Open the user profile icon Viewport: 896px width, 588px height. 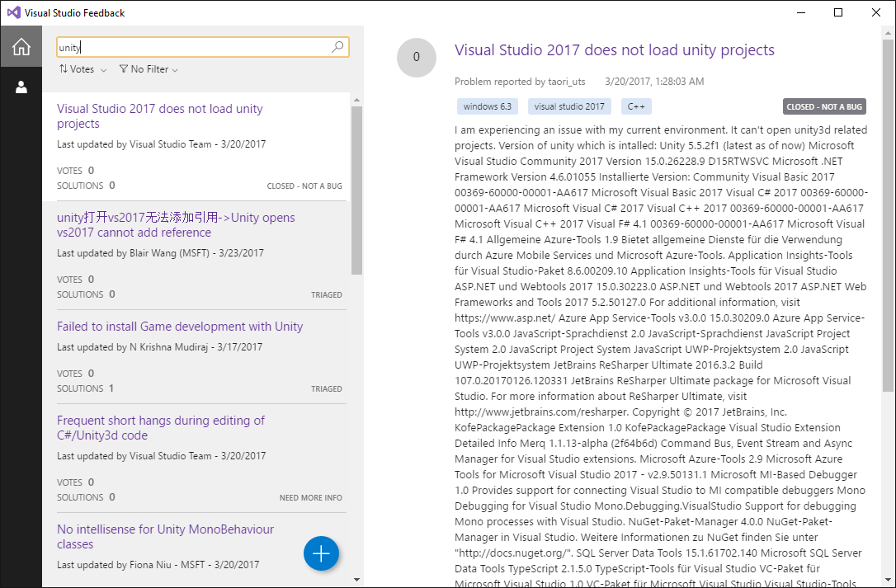click(21, 87)
